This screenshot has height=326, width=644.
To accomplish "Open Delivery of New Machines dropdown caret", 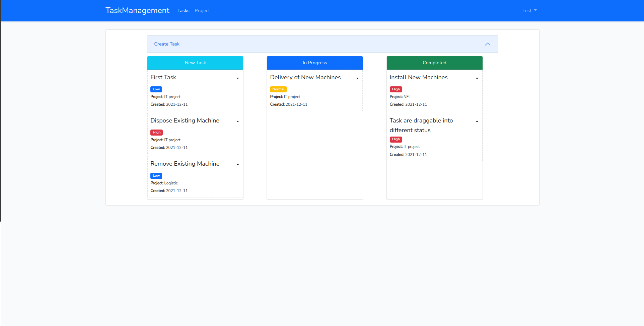I will (x=357, y=78).
